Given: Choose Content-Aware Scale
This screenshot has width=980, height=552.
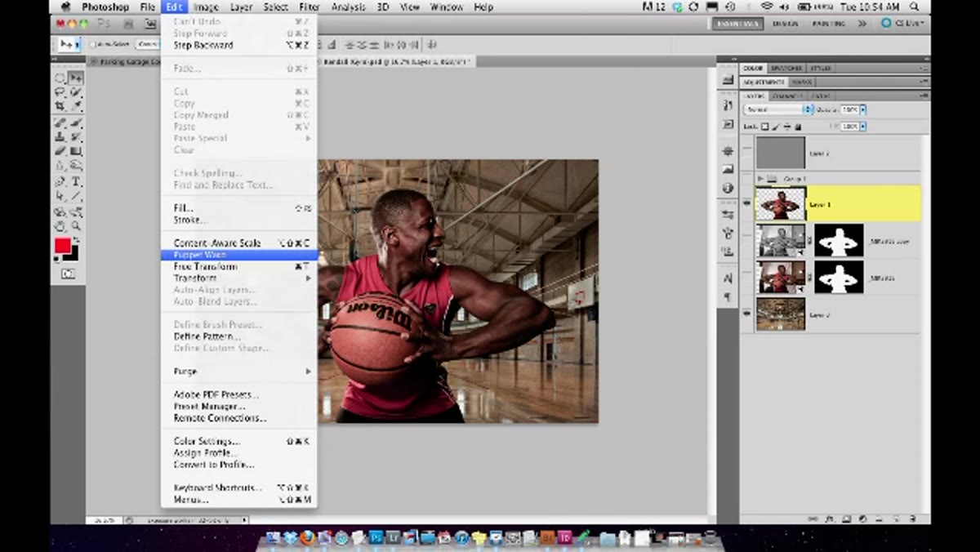Looking at the screenshot, I should [238, 243].
